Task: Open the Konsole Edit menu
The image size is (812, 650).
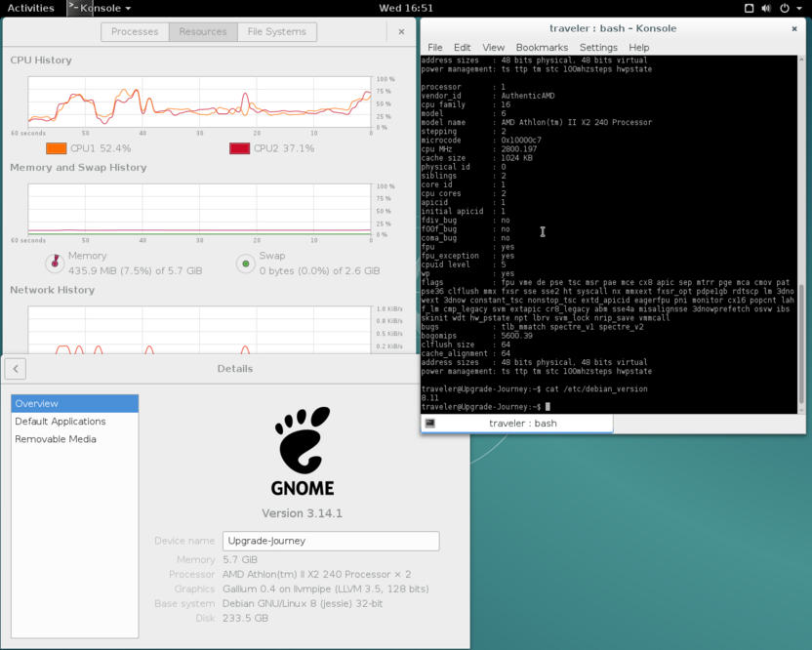Action: pos(462,47)
